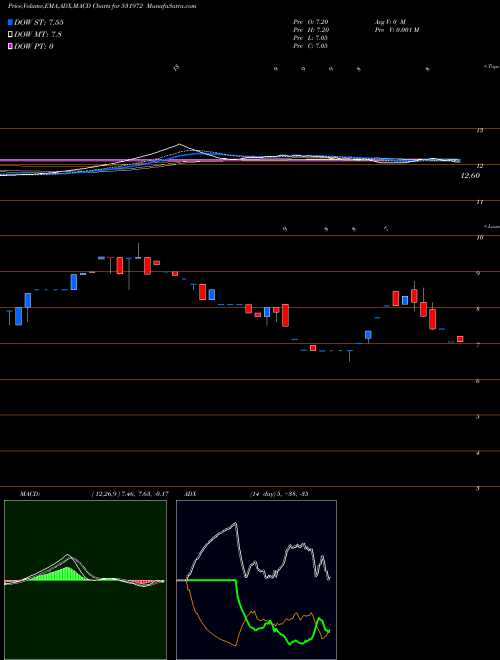
Task: Click the Pre V: 0.001 M value
Action: [396, 30]
